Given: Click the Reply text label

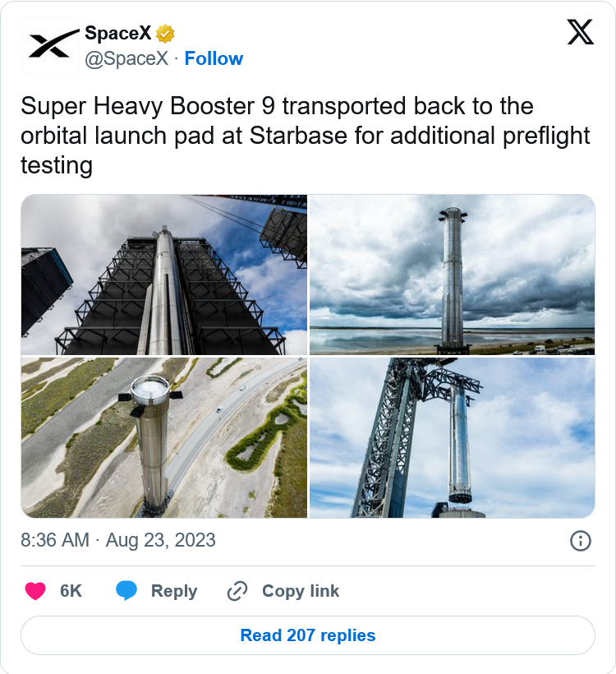Looking at the screenshot, I should click(x=174, y=591).
